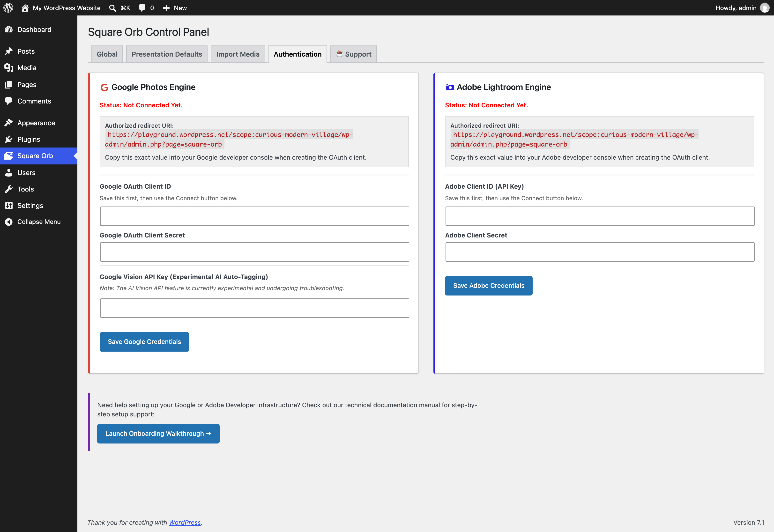Click Save Google Credentials button
This screenshot has height=532, width=774.
(x=144, y=342)
